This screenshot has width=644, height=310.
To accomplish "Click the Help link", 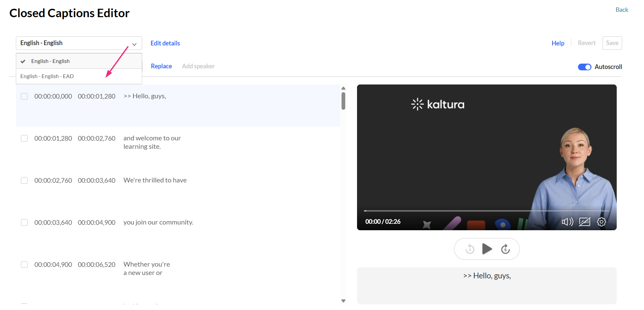I will tap(558, 43).
